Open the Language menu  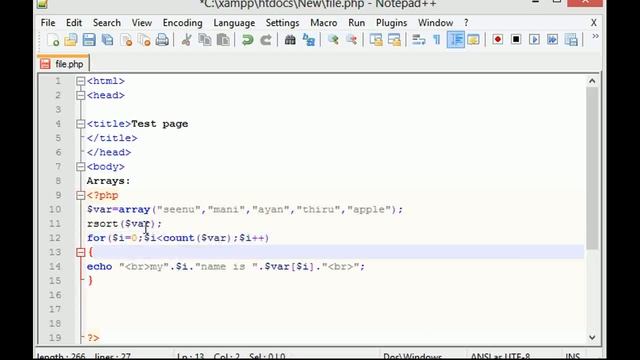234,23
